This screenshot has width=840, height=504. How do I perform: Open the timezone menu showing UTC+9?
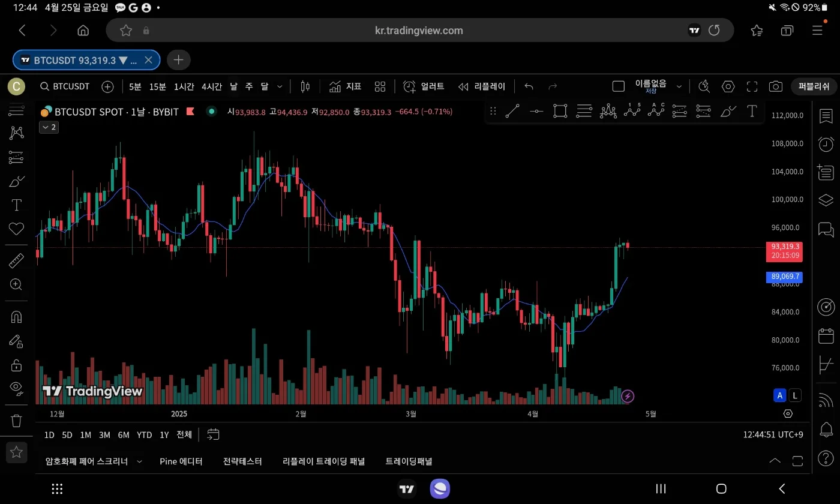coord(773,434)
